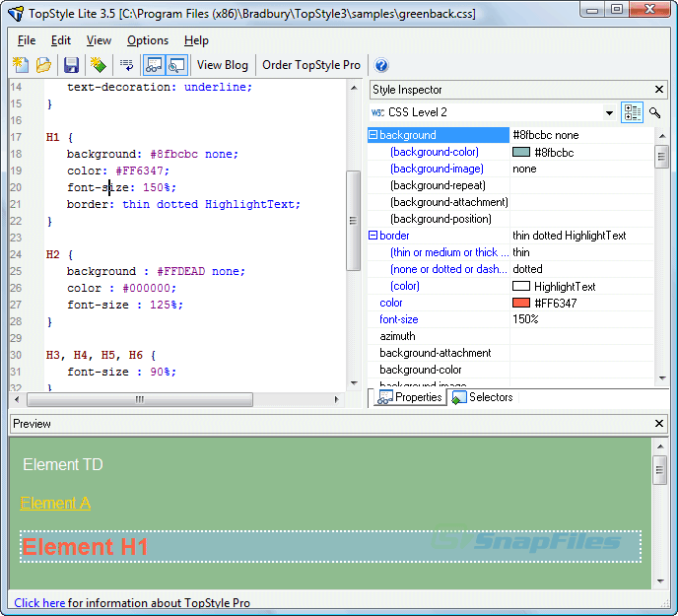Click the New stylesheet icon
Image resolution: width=678 pixels, height=616 pixels.
20,65
